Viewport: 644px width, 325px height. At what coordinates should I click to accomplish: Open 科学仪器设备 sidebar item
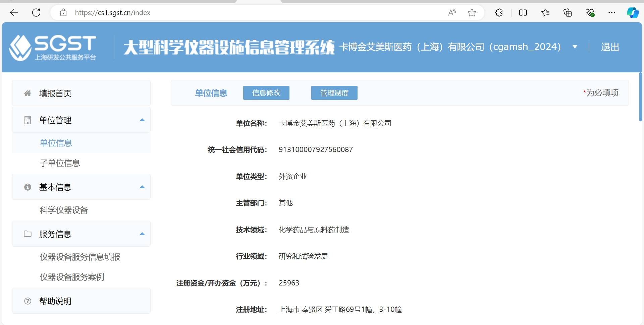(x=64, y=210)
